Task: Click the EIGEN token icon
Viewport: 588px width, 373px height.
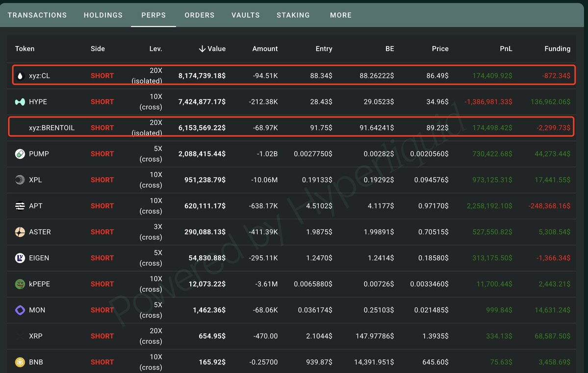Action: click(x=20, y=258)
